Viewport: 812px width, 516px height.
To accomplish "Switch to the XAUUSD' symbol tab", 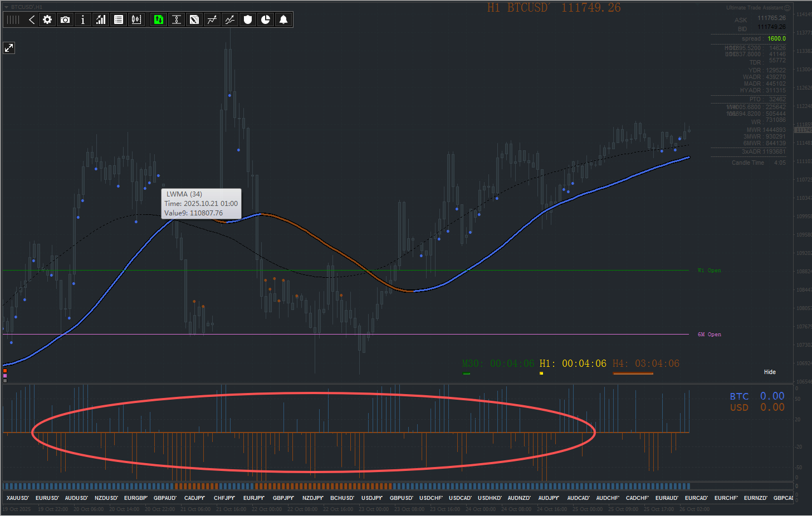I will (18, 498).
